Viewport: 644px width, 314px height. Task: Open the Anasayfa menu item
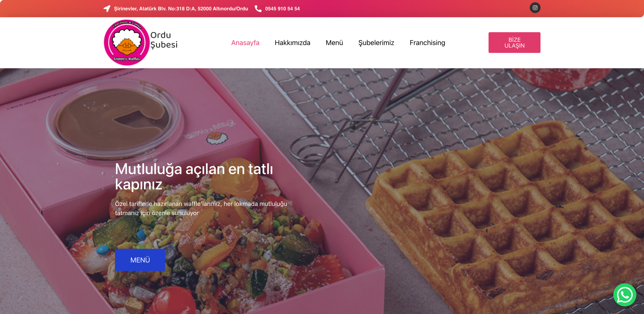tap(245, 43)
